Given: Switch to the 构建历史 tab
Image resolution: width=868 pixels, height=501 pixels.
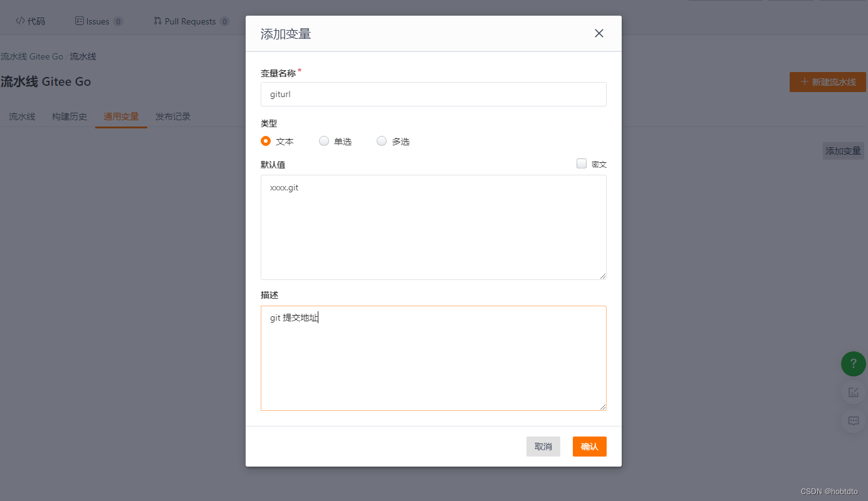Looking at the screenshot, I should 70,116.
